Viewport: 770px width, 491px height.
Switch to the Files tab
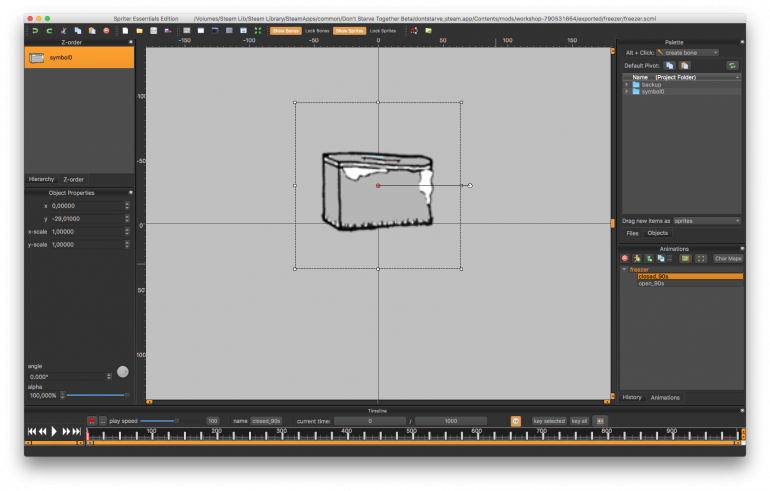click(632, 233)
